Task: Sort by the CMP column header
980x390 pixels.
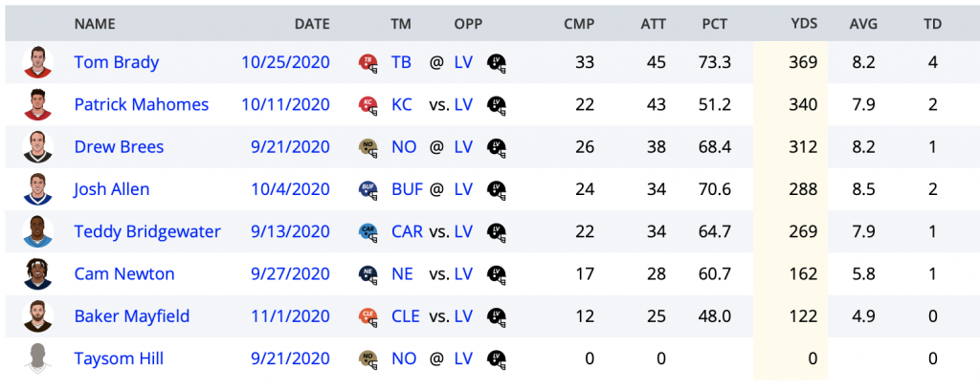Action: click(x=579, y=24)
